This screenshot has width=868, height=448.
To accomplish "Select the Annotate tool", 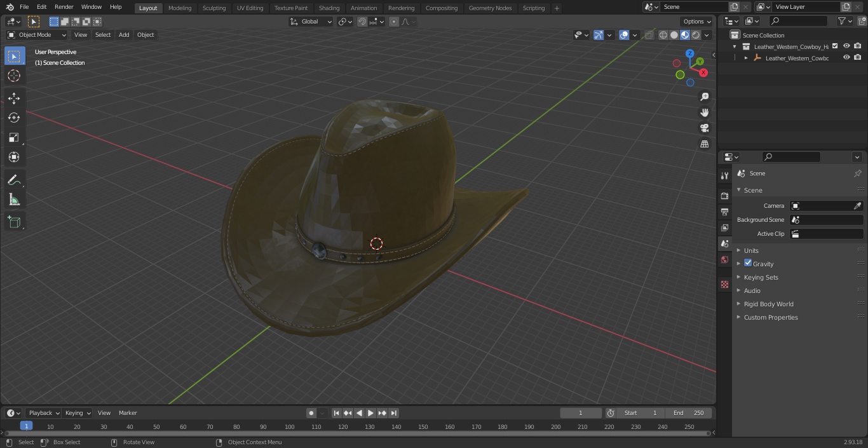I will [x=14, y=180].
